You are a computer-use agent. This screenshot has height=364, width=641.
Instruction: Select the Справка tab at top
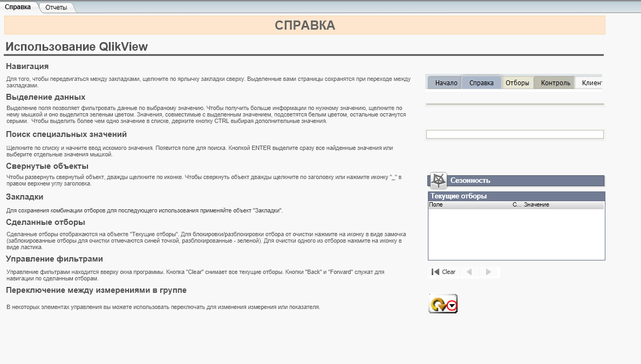point(18,7)
